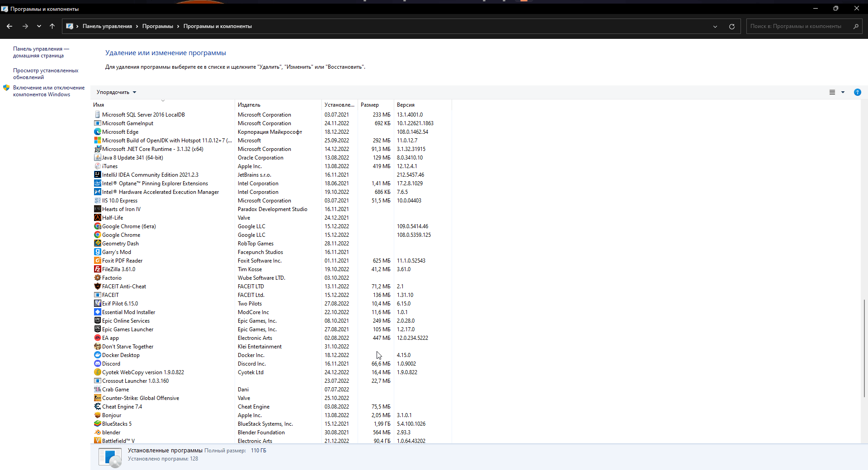Select the EA app icon

pyautogui.click(x=97, y=338)
